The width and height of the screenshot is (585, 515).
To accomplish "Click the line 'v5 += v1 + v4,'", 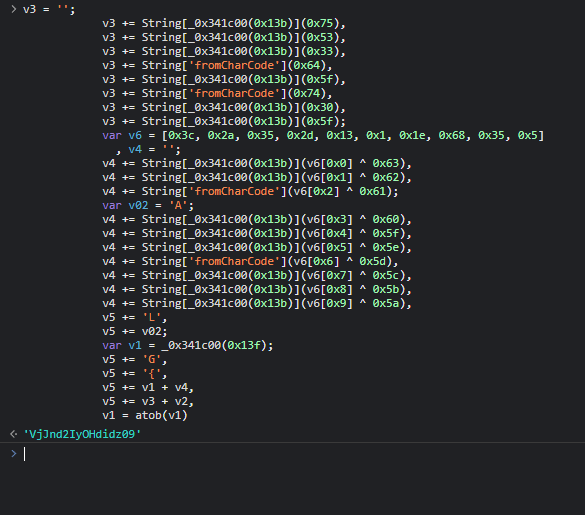I will coord(148,387).
